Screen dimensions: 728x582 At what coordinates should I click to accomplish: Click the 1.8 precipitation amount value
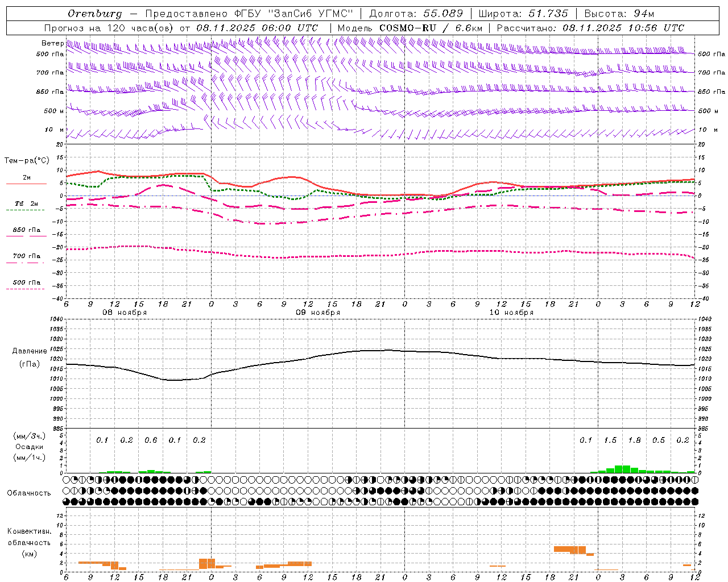[x=634, y=440]
